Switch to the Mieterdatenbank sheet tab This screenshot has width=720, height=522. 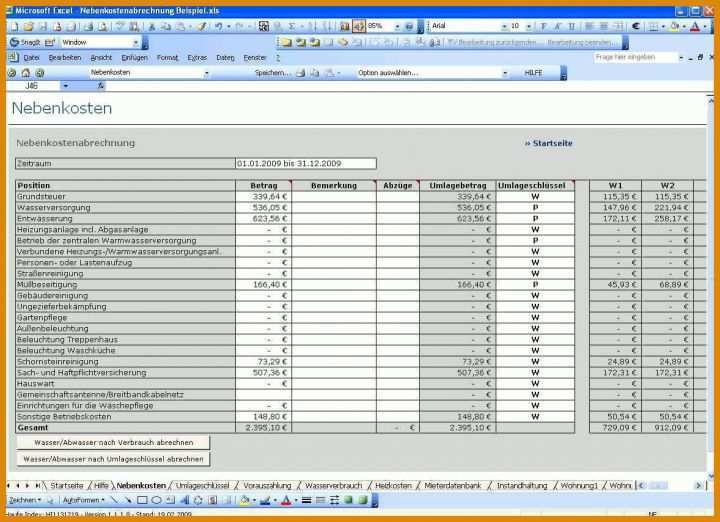(452, 486)
